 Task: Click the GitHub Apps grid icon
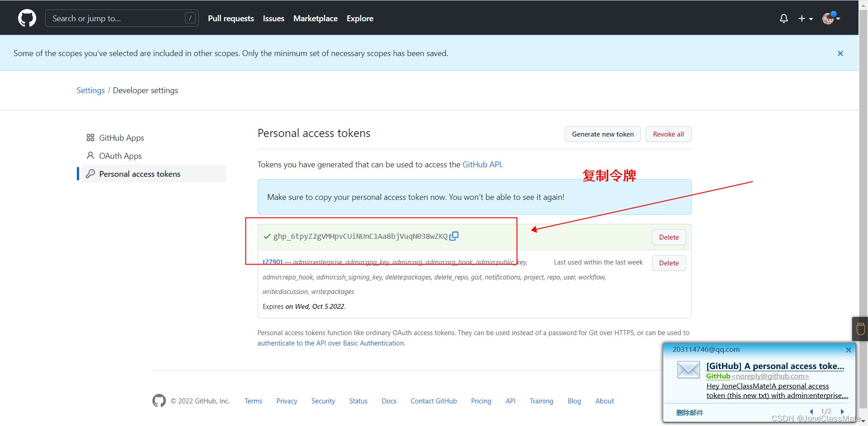tap(90, 137)
